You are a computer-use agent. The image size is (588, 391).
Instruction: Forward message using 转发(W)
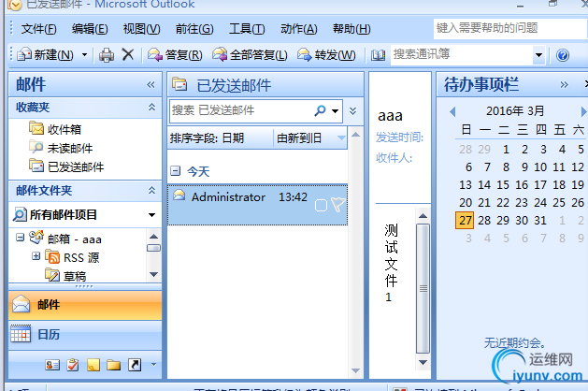point(326,55)
